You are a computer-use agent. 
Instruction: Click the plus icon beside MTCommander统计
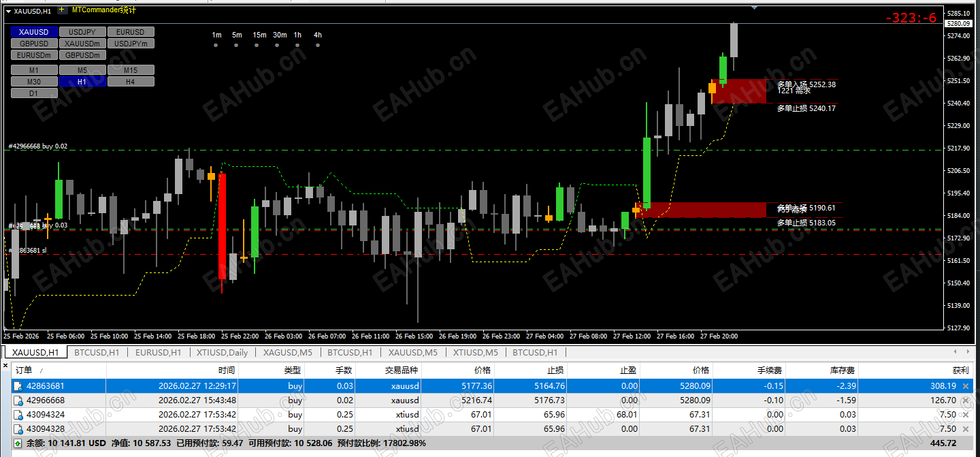point(62,10)
